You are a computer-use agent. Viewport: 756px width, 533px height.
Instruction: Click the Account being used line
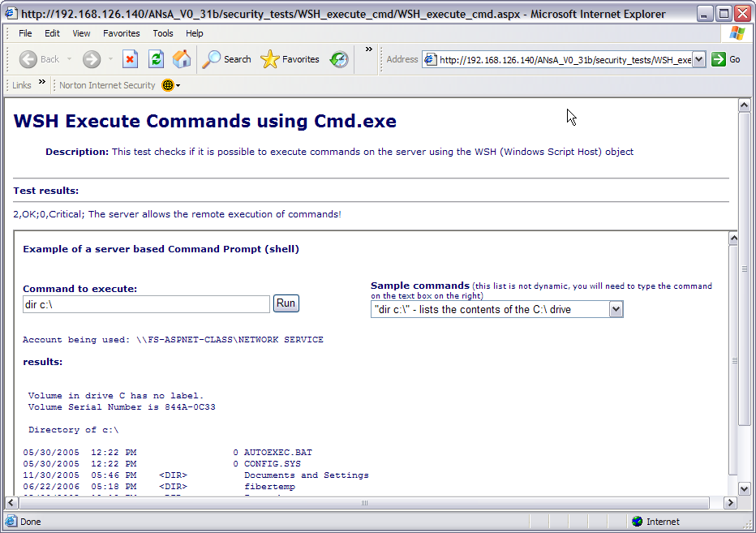click(173, 340)
